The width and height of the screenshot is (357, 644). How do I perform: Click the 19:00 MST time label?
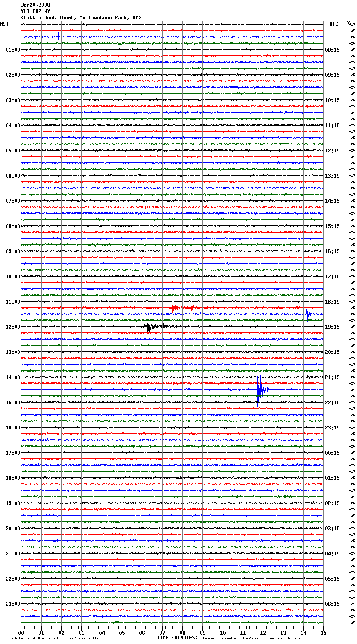tap(13, 503)
